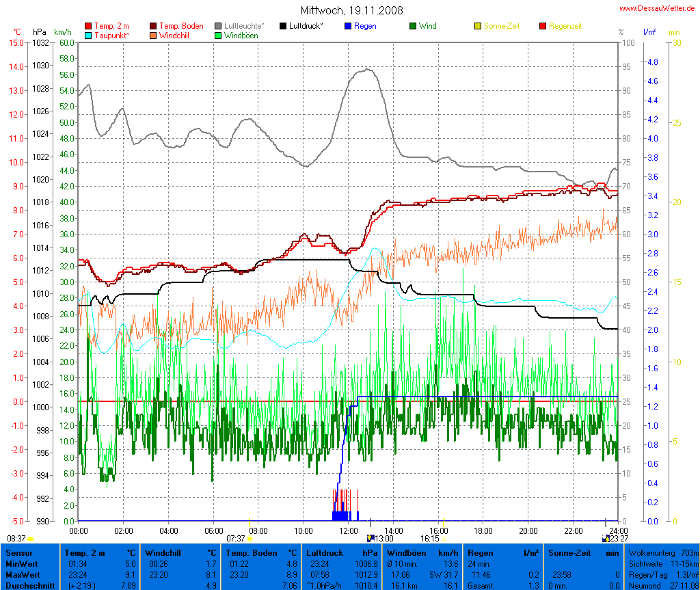700x590 pixels.
Task: Click the sunrise icon next to 07:37
Action: click(x=250, y=539)
